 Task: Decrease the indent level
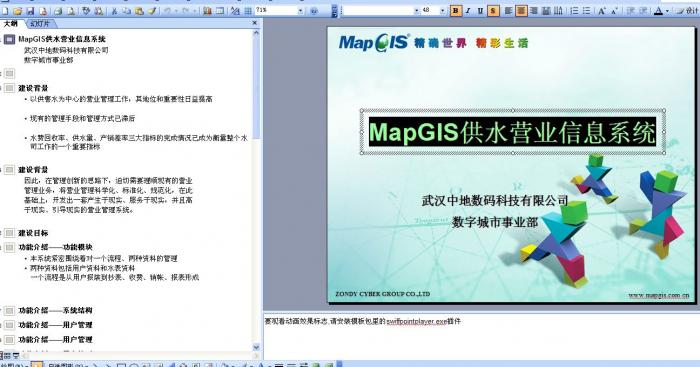630,11
